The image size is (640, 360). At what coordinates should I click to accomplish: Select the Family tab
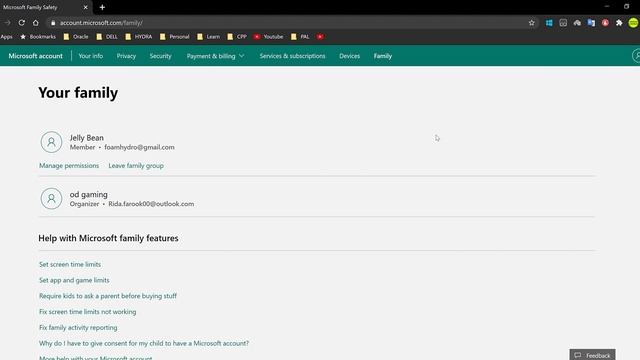[x=383, y=56]
